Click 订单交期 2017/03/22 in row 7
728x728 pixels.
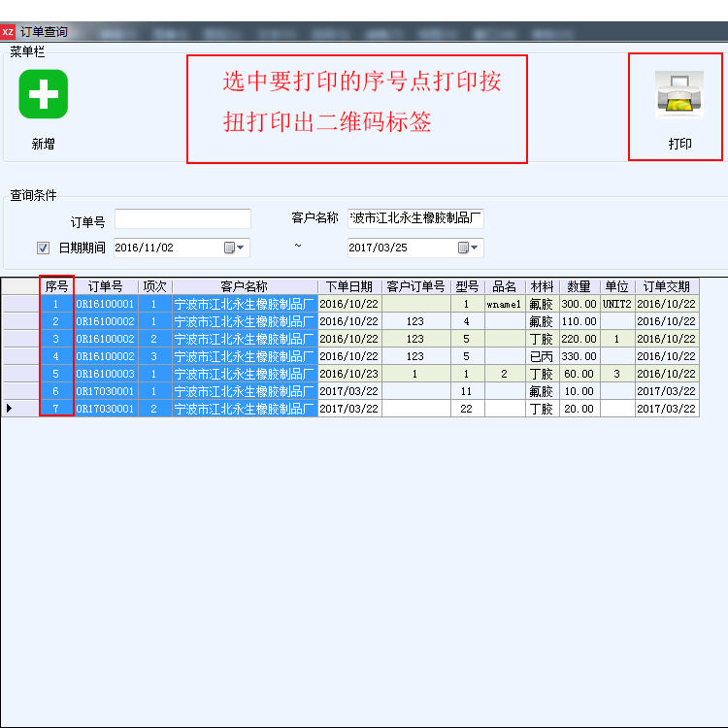point(667,409)
